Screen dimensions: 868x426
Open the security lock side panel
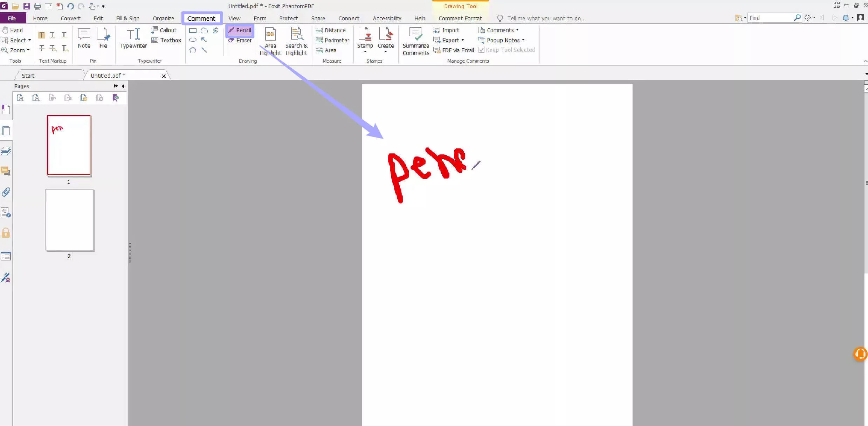(6, 233)
